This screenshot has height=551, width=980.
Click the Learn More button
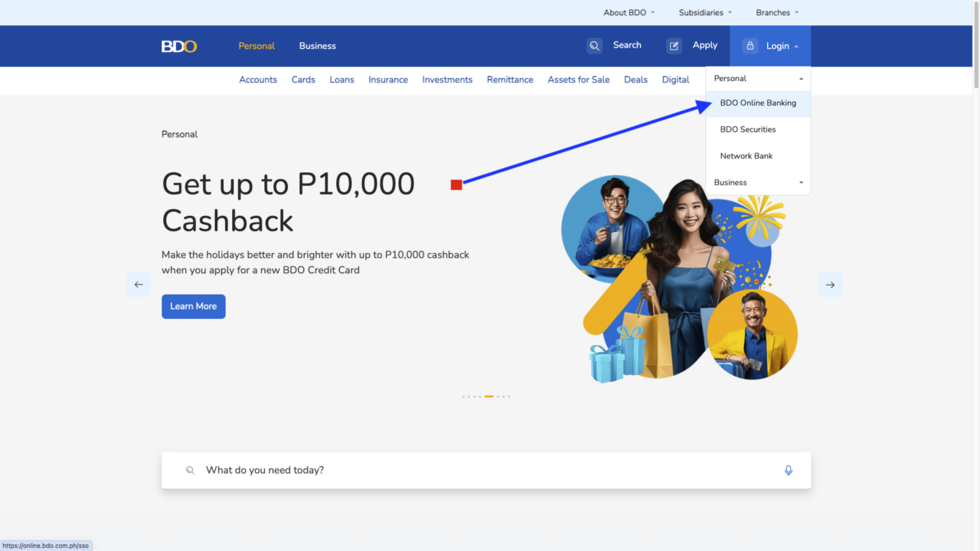click(194, 306)
